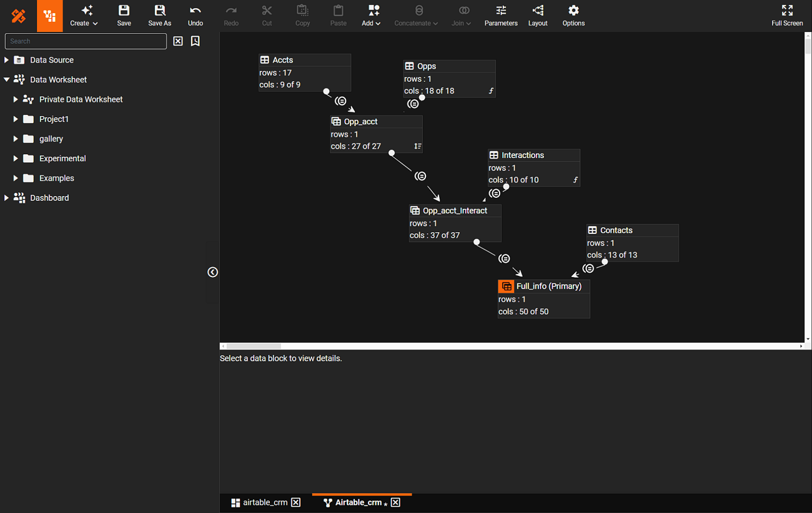Open the Add dropdown menu
Viewport: 812px width, 513px height.
pyautogui.click(x=371, y=16)
